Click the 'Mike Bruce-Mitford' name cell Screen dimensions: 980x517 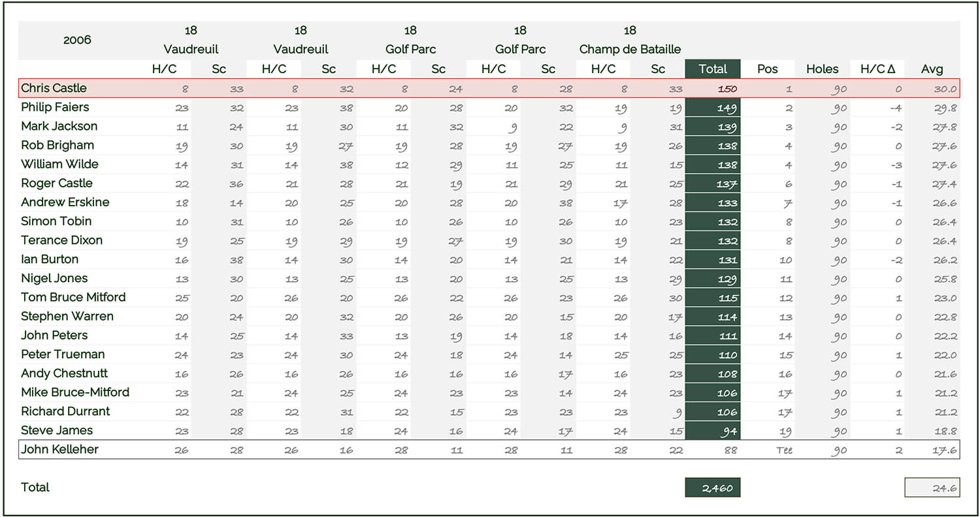(75, 392)
